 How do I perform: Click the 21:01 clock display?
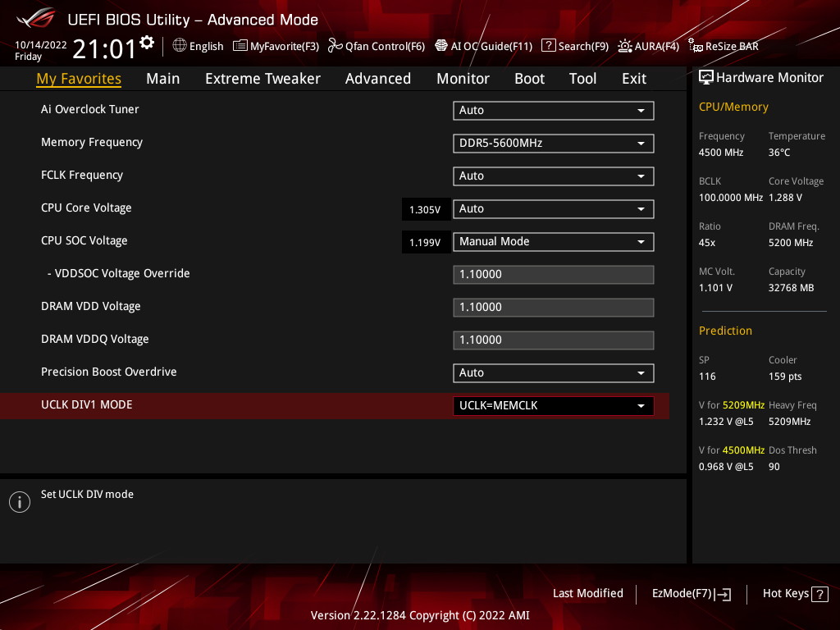pos(104,48)
